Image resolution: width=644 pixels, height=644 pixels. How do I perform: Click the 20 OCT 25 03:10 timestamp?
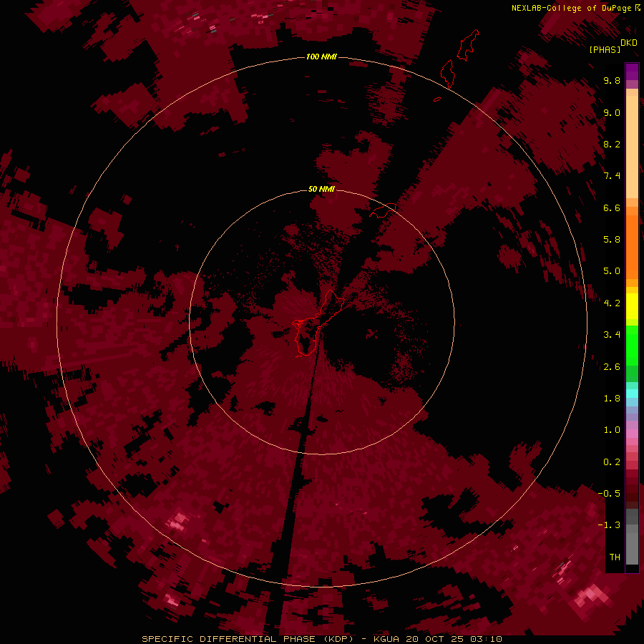454,639
